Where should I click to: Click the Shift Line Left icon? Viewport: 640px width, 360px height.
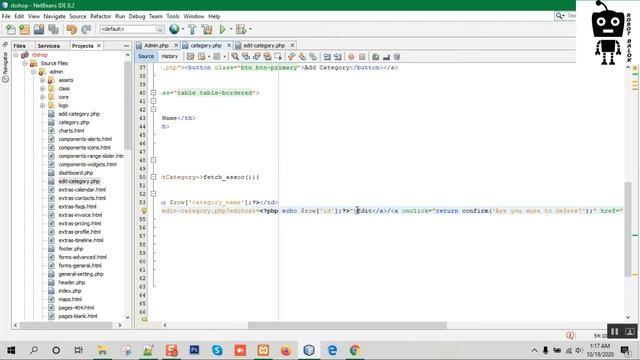tap(327, 57)
